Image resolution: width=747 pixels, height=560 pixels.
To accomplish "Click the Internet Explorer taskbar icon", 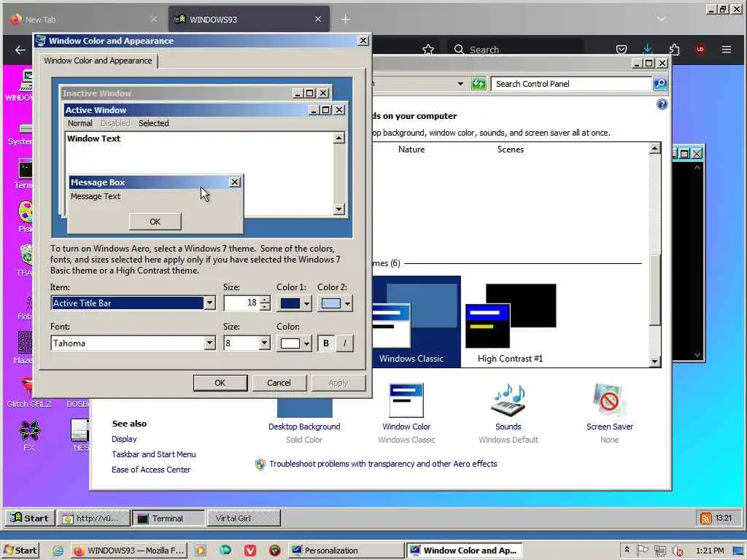I will (58, 551).
